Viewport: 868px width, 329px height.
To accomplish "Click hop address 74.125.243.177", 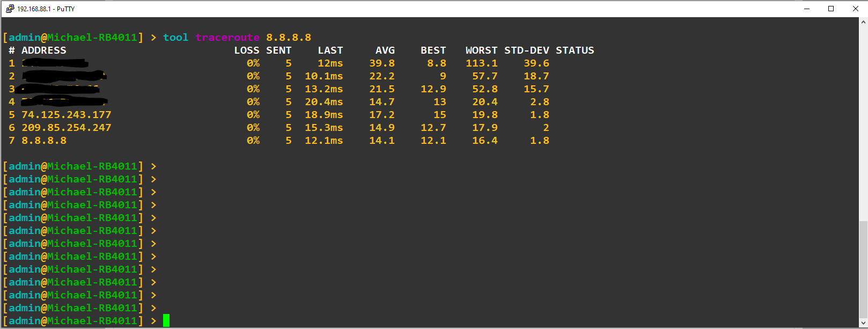I will tap(67, 115).
